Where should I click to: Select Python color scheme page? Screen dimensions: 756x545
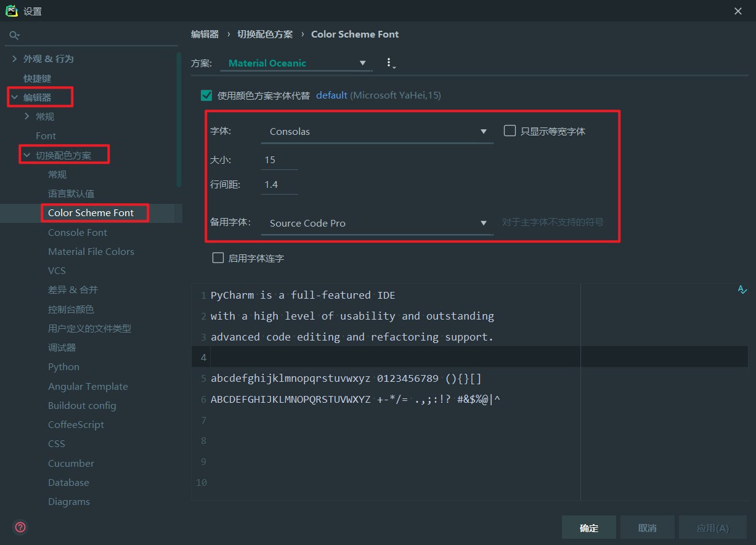click(x=64, y=366)
